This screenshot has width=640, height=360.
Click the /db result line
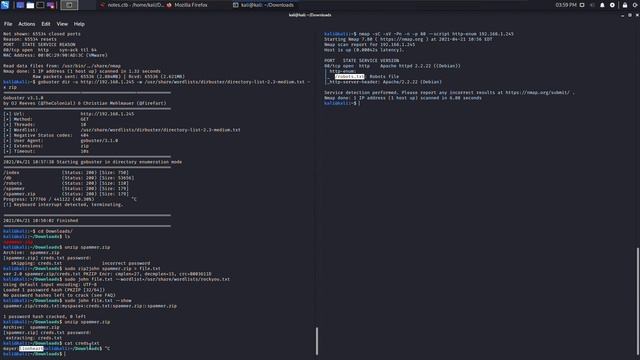tap(69, 178)
